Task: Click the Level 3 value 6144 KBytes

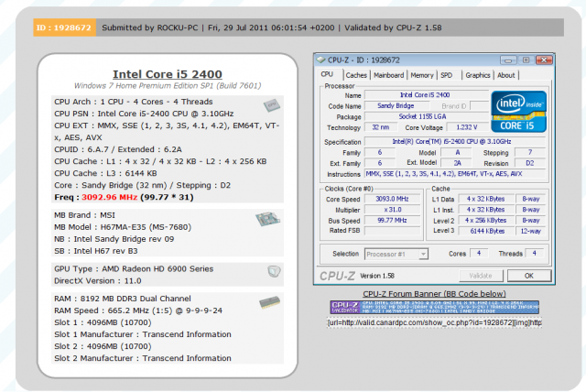Action: [485, 231]
